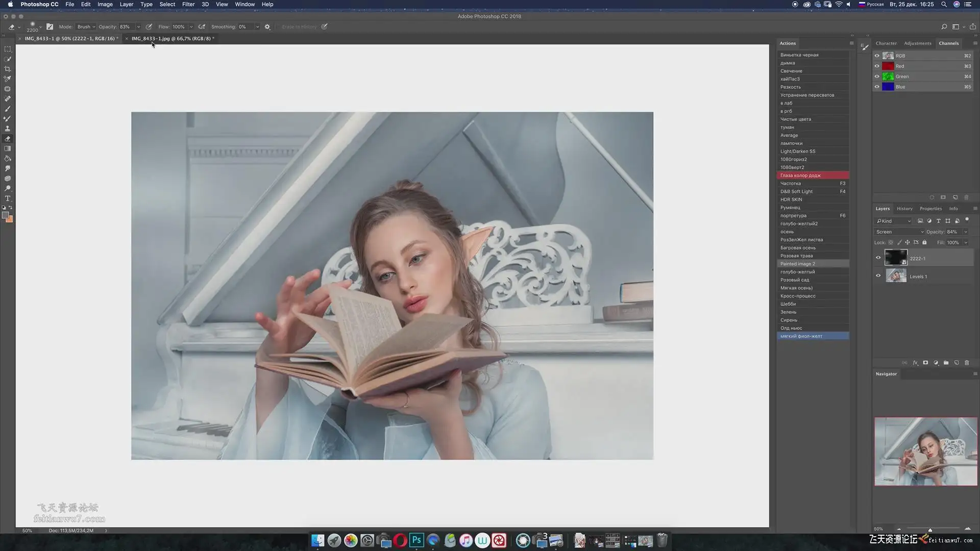
Task: Click the add layer mask icon
Action: point(925,363)
